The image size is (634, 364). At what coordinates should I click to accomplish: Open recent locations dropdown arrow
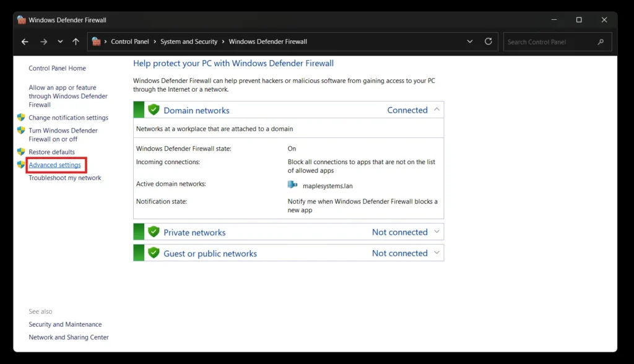[x=60, y=42]
